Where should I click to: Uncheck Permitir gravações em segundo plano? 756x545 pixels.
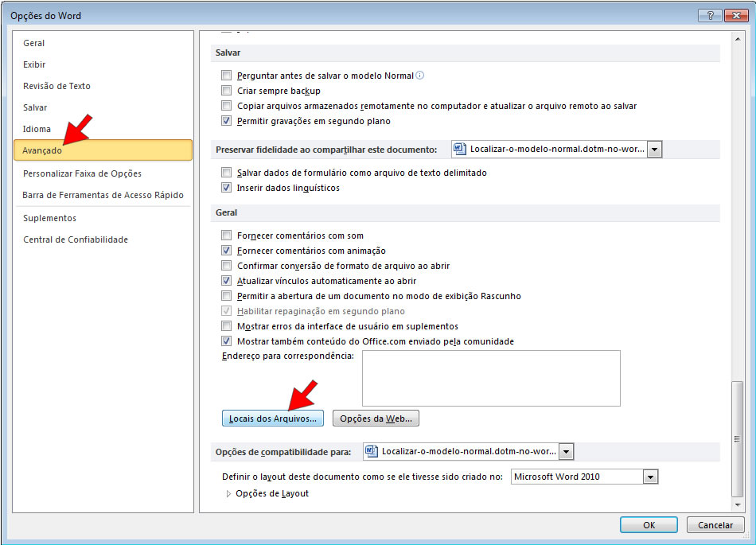coord(227,122)
